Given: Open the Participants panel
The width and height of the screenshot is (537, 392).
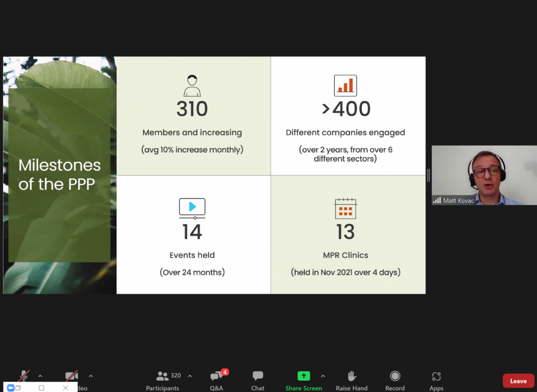Looking at the screenshot, I should pyautogui.click(x=163, y=380).
